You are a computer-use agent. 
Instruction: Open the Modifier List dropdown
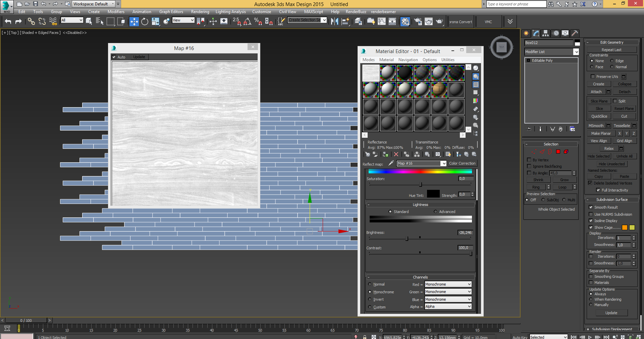(x=552, y=52)
